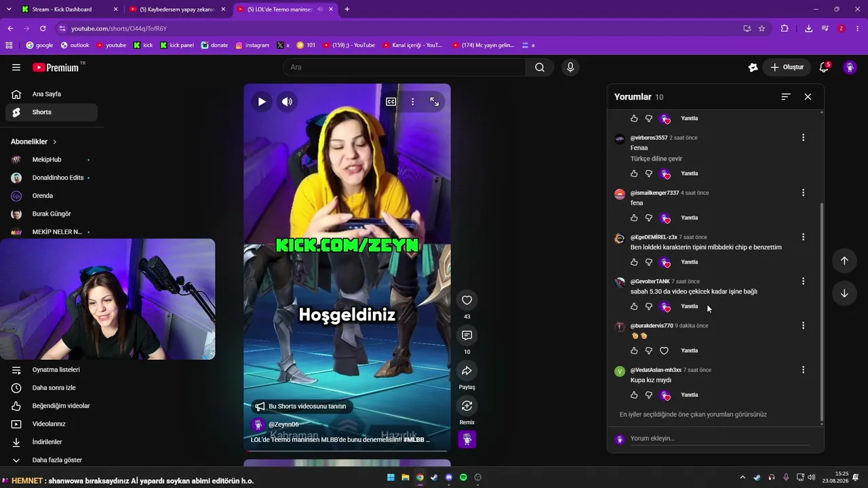Go to the previous Short with up arrow

[844, 261]
